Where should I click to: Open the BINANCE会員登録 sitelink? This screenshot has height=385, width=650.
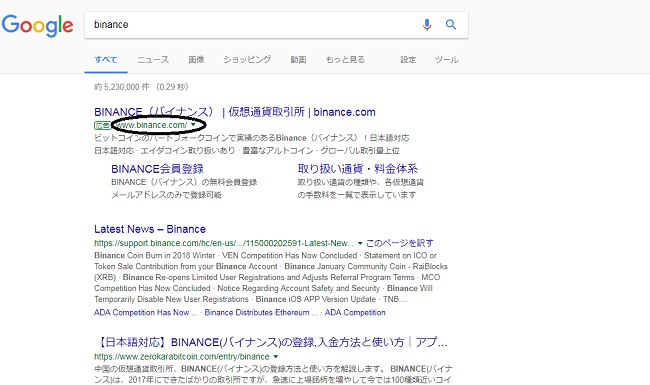[x=157, y=169]
